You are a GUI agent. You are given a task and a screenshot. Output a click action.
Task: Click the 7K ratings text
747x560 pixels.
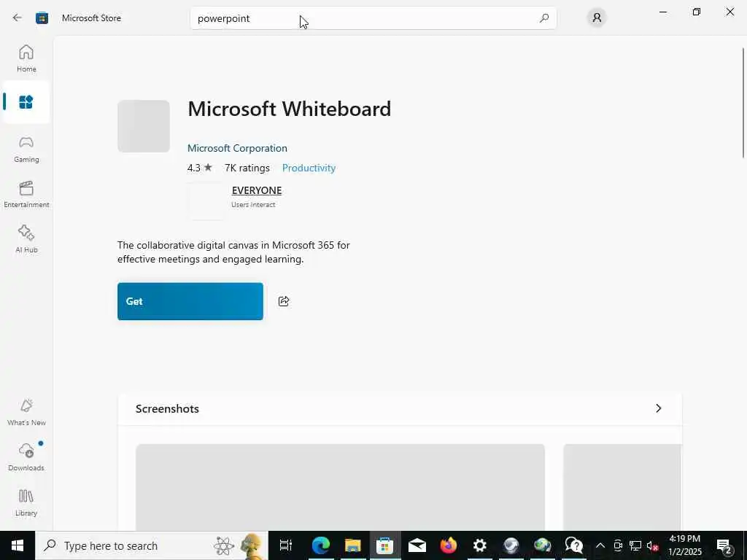tap(247, 168)
